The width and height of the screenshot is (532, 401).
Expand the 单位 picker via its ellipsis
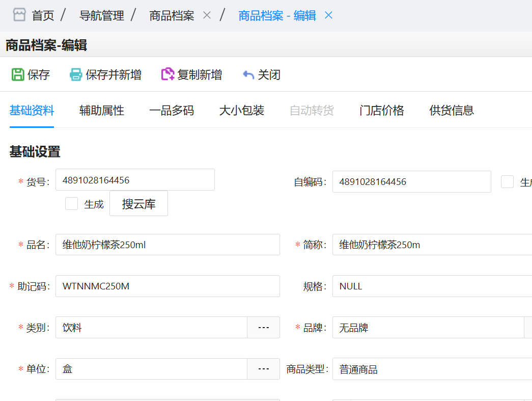tap(263, 369)
